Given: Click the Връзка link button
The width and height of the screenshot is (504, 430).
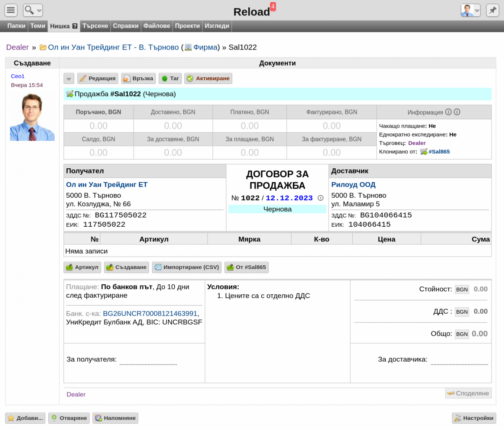Looking at the screenshot, I should pos(138,79).
